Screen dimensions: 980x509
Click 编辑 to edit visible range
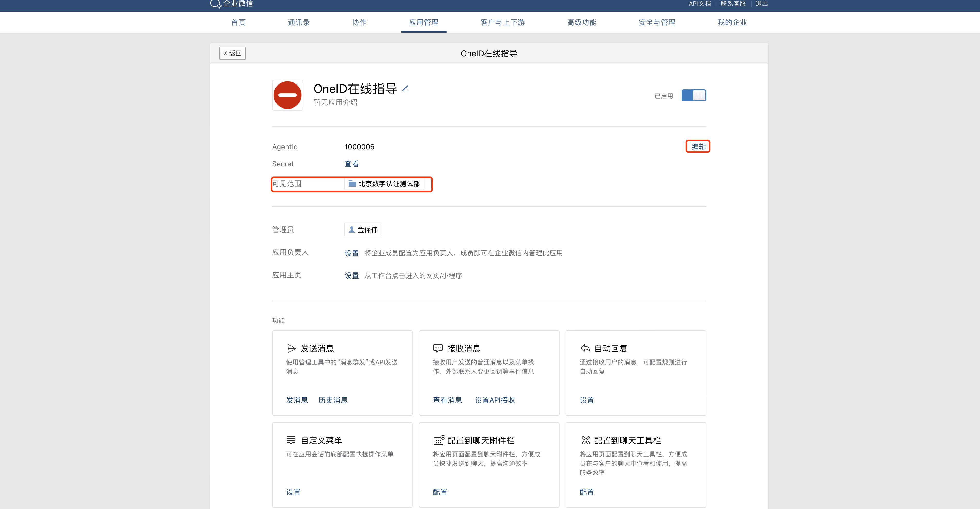tap(698, 147)
